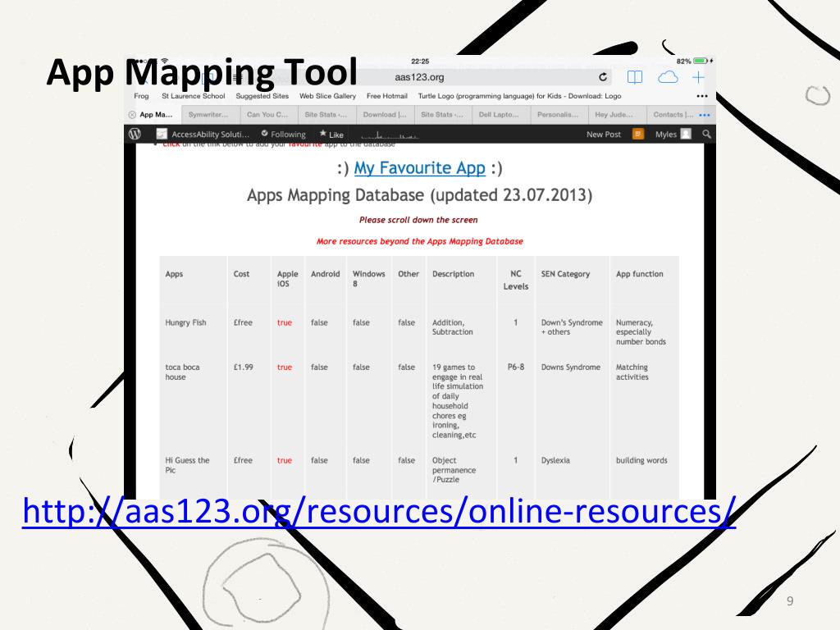
Task: Click Numeracy, especially number bonds cell
Action: pyautogui.click(x=641, y=332)
